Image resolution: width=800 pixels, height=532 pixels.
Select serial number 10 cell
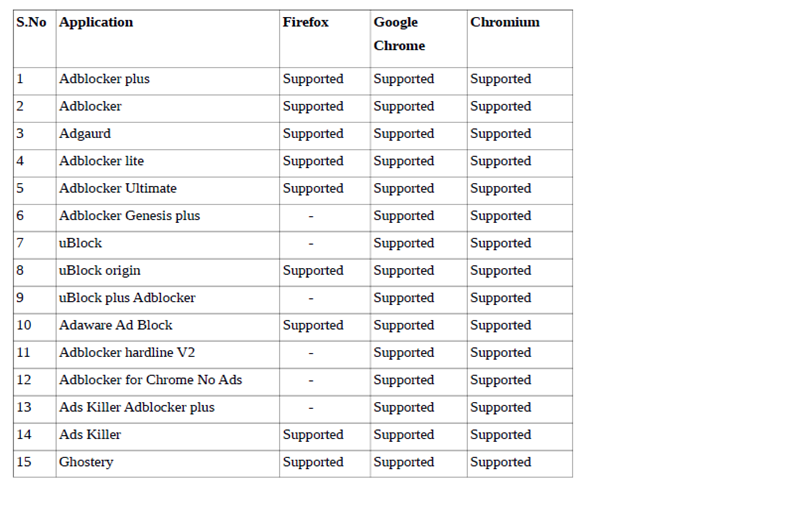coord(24,325)
